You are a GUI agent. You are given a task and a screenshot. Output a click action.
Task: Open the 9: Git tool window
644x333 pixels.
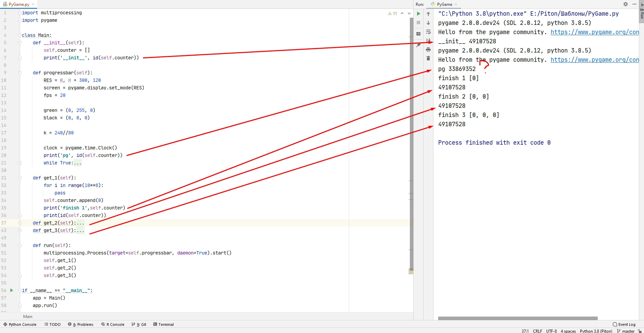click(139, 324)
